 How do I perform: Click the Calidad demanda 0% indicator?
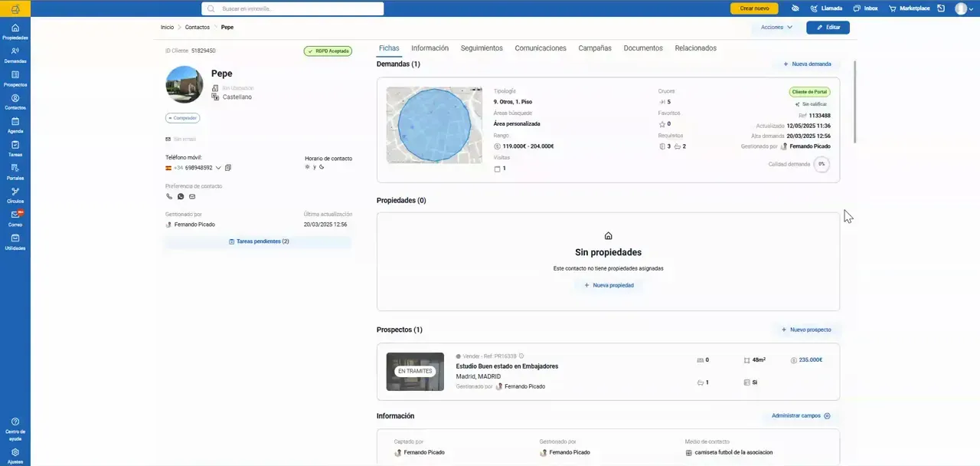[822, 164]
